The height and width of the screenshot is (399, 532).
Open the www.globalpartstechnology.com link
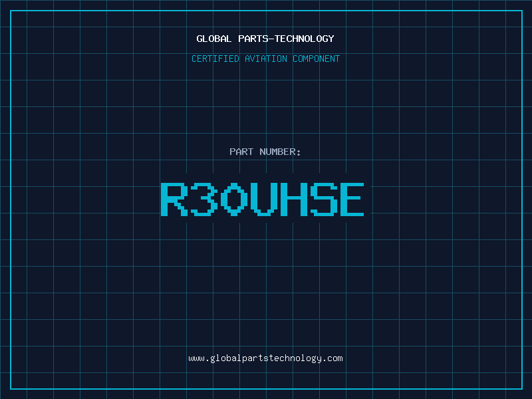265,358
